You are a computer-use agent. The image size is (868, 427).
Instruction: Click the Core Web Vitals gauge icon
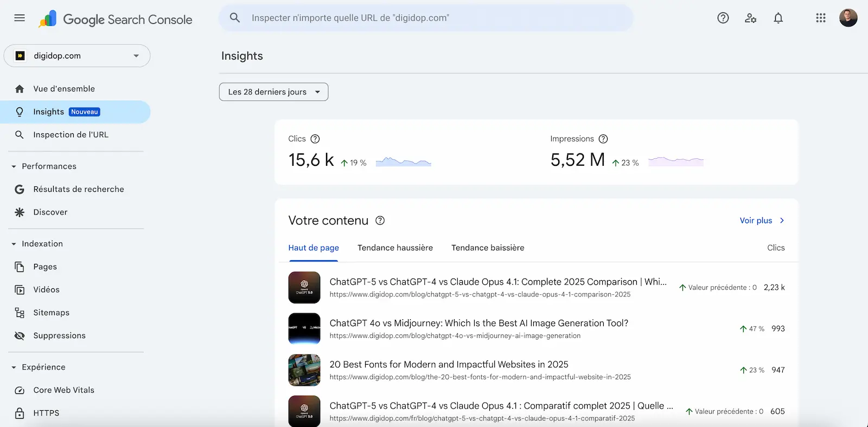20,390
